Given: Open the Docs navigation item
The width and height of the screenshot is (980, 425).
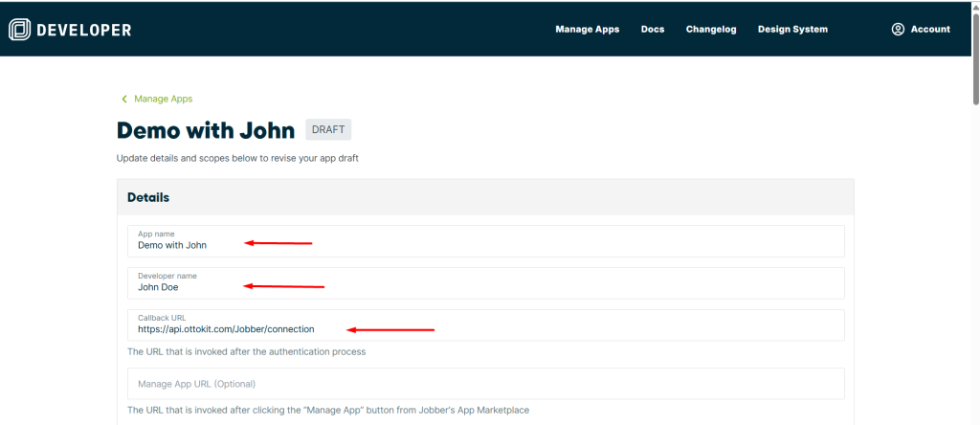Looking at the screenshot, I should [653, 30].
